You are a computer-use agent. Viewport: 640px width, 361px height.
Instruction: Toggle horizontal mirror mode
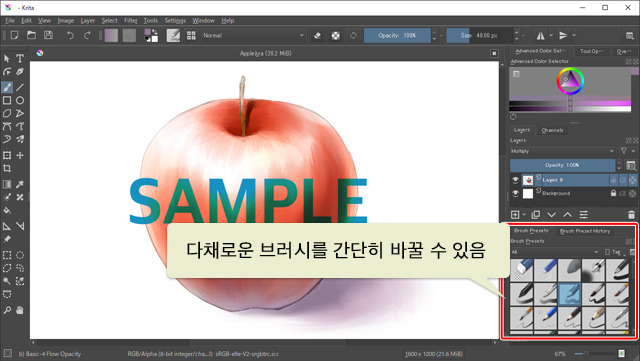[x=540, y=36]
